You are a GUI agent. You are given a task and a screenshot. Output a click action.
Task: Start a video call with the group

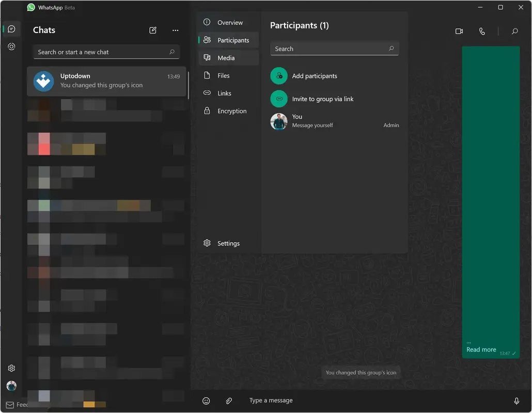[459, 31]
